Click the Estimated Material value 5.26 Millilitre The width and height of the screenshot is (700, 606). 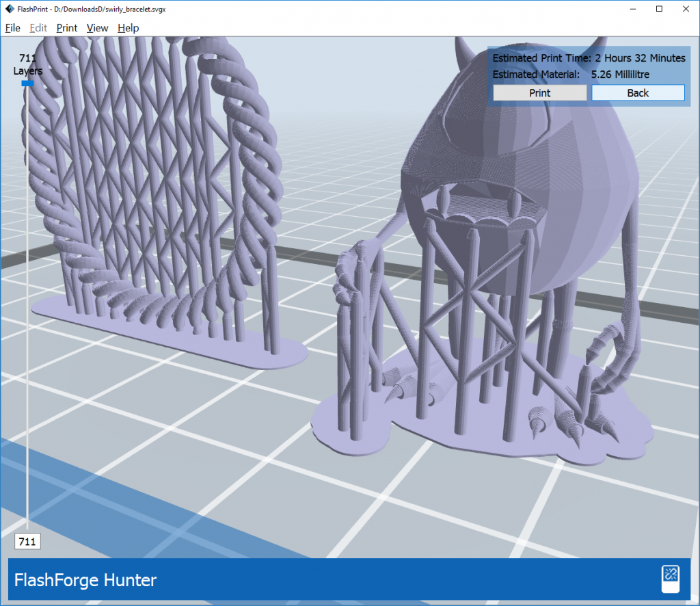pos(620,75)
